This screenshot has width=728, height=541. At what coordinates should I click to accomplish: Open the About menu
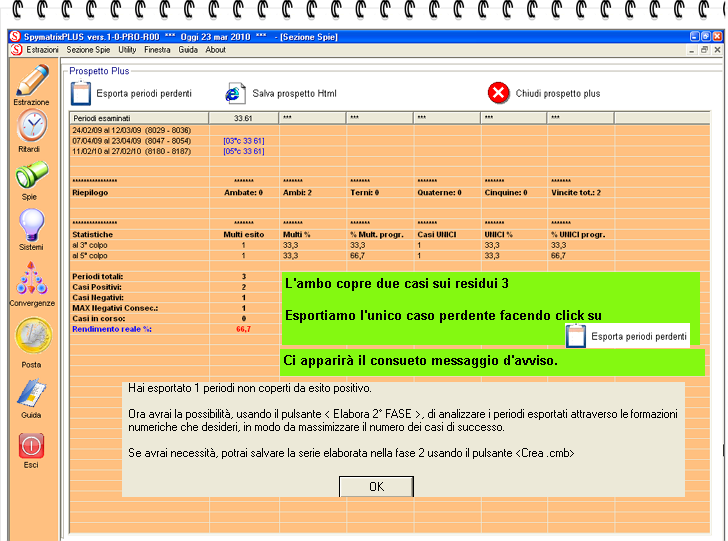pyautogui.click(x=215, y=50)
